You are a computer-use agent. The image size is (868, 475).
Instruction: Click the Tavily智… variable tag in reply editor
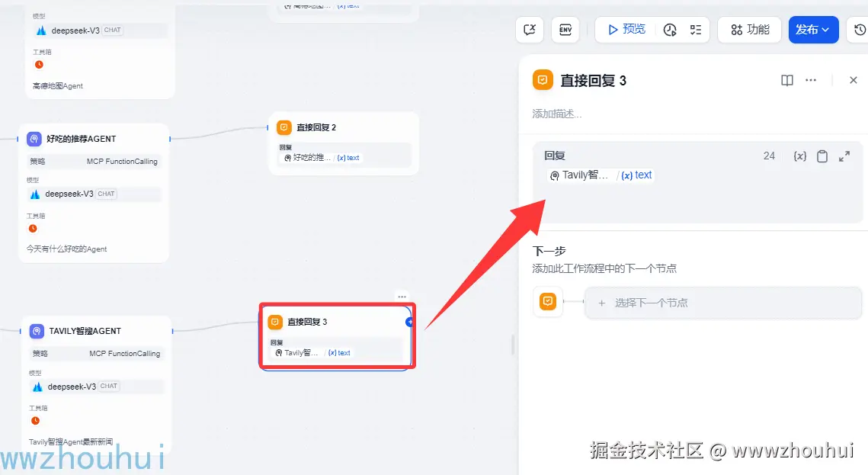pyautogui.click(x=579, y=175)
